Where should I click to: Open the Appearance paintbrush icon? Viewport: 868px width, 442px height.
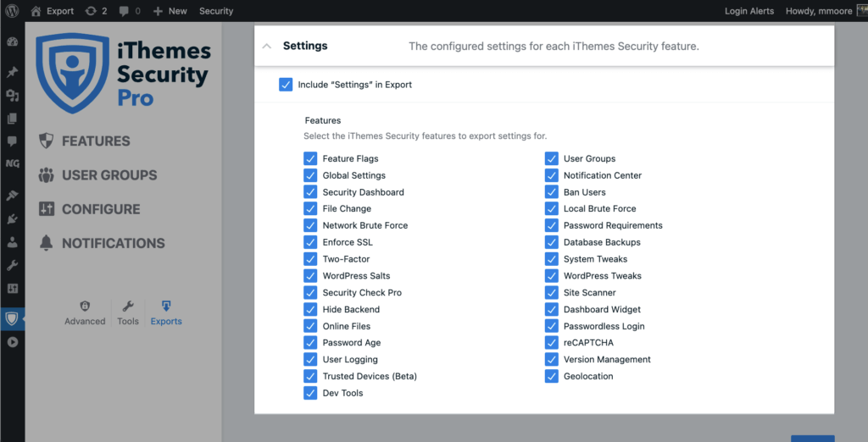point(12,196)
